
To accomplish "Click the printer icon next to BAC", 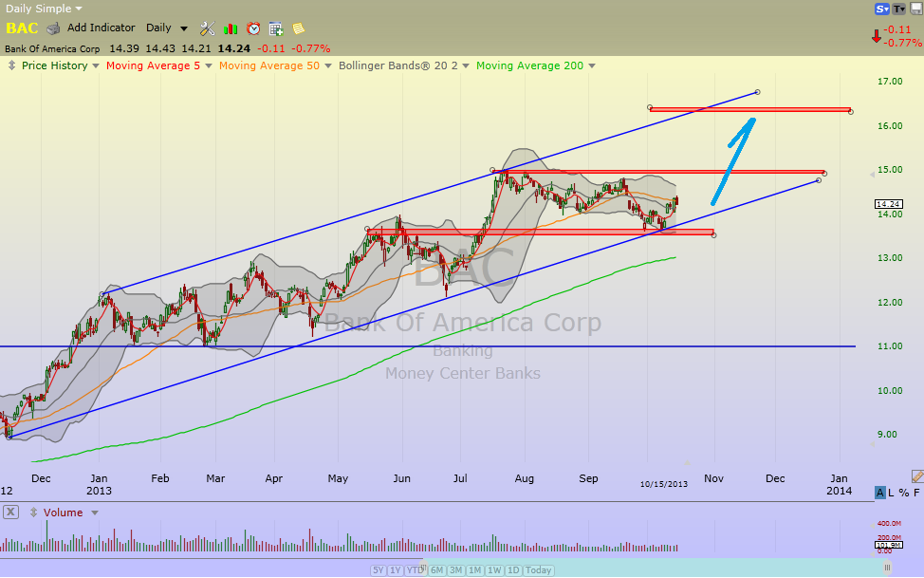I will pyautogui.click(x=54, y=28).
